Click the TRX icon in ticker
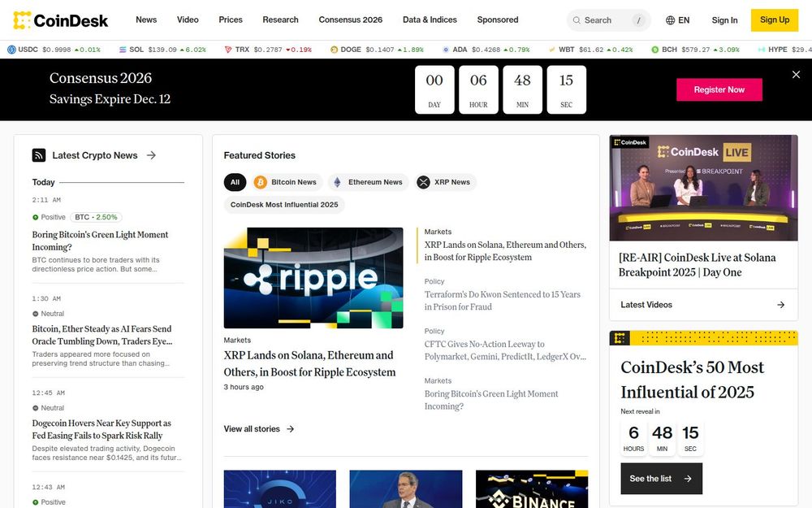812x508 pixels. click(228, 50)
